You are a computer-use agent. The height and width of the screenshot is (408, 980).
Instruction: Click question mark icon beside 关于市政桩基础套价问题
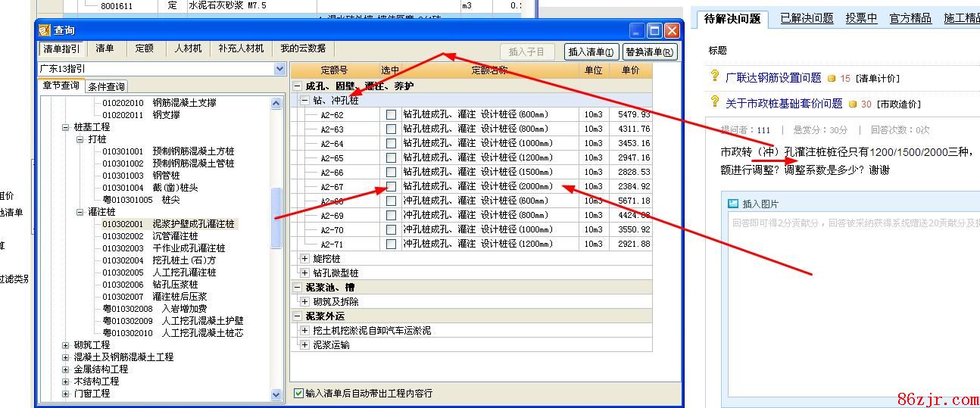click(x=714, y=102)
